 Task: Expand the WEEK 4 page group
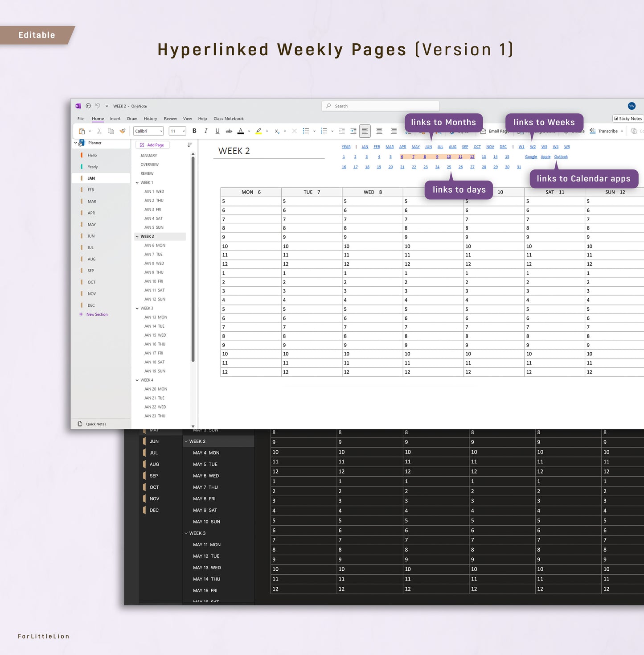(137, 380)
